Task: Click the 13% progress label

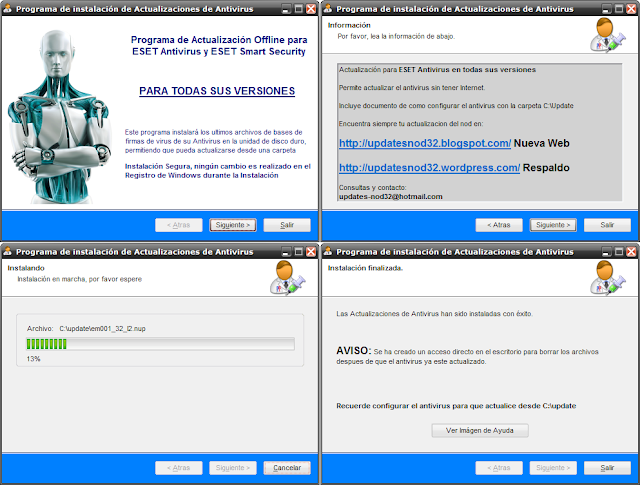Action: point(33,359)
